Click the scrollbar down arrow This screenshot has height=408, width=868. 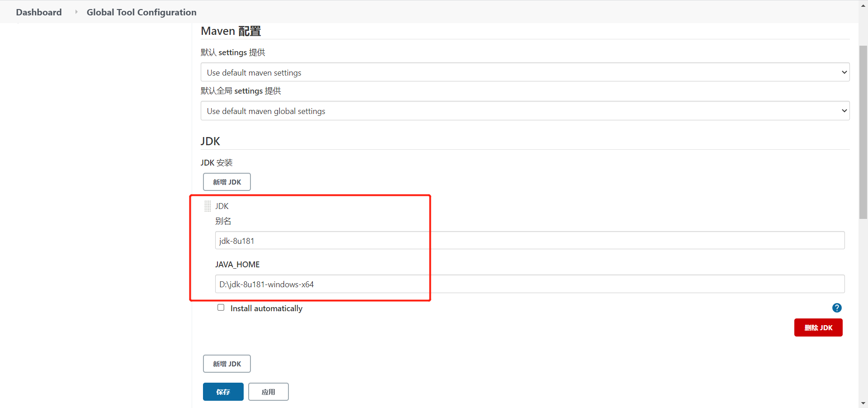coord(863,403)
